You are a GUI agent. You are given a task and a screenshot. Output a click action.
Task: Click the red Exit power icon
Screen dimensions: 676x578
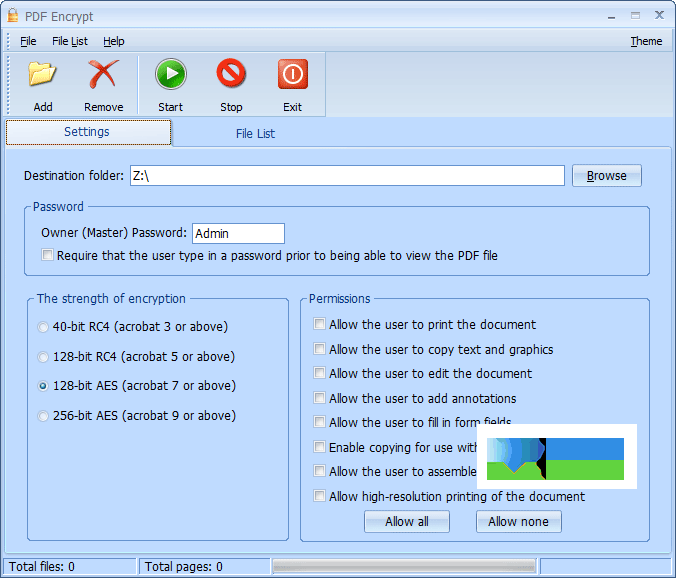click(x=293, y=74)
